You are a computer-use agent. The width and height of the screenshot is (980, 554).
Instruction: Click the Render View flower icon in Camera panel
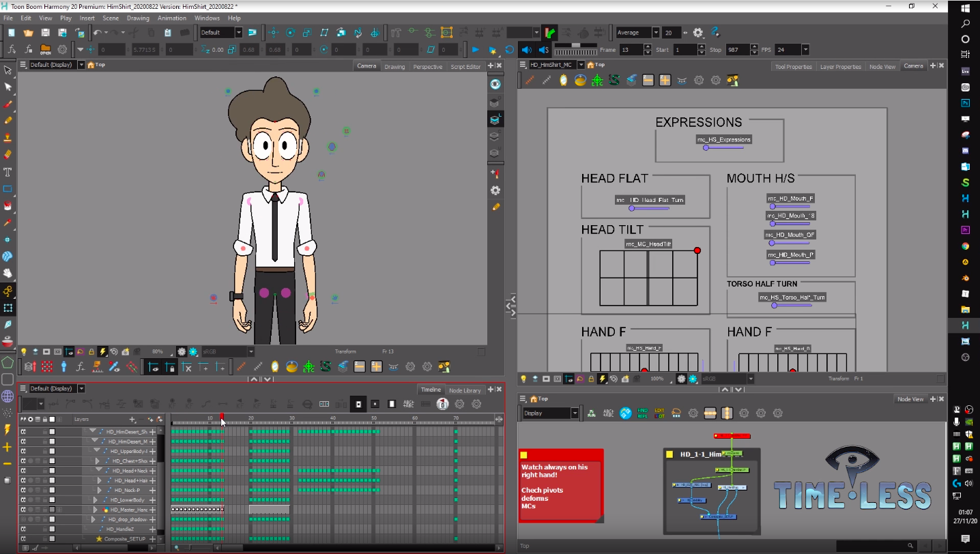tap(193, 351)
